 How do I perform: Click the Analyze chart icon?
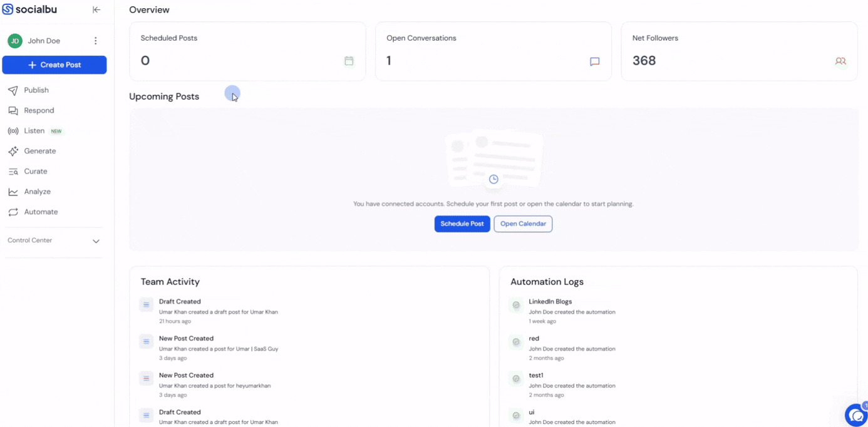pyautogui.click(x=13, y=192)
